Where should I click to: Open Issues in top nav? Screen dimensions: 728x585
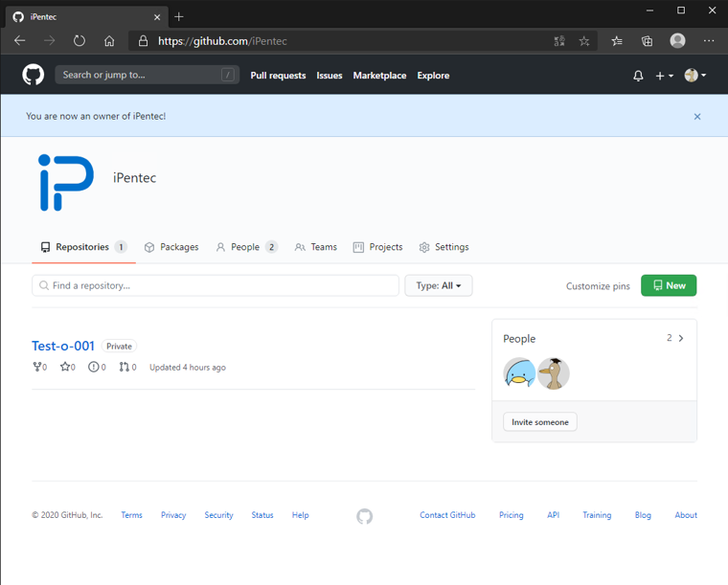[x=330, y=75]
